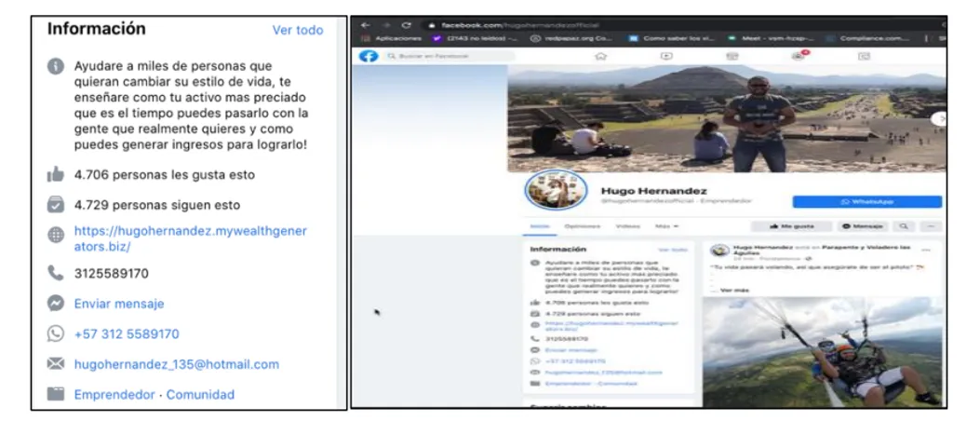Switch to the Opiniones tab

coord(582,226)
